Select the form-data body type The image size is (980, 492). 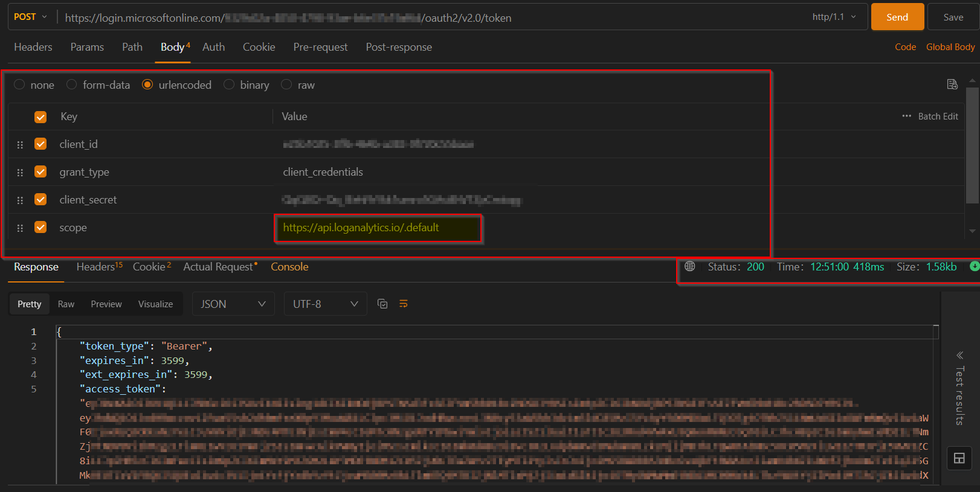point(72,85)
